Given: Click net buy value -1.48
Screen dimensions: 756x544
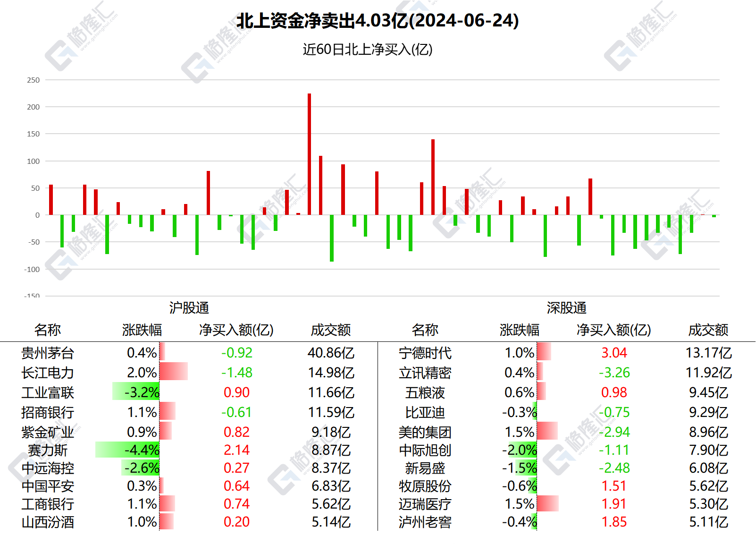Looking at the screenshot, I should pos(236,373).
